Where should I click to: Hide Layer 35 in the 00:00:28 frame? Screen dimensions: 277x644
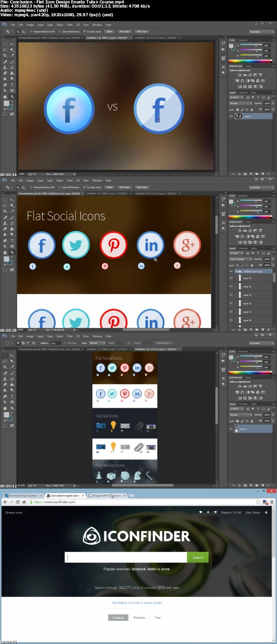(x=231, y=278)
